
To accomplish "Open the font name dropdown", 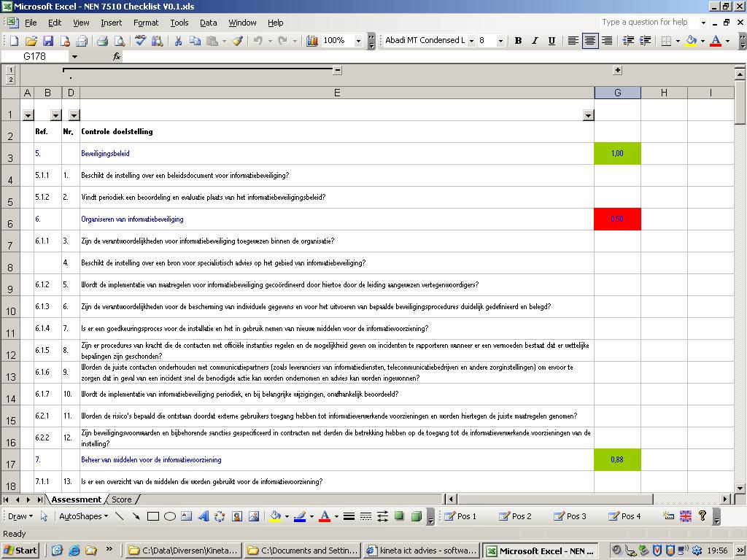I will 471,41.
